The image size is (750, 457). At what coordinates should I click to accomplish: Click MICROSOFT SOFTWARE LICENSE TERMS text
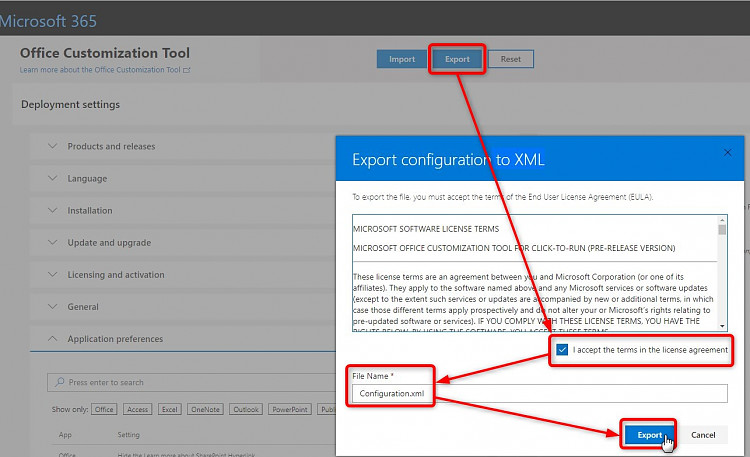pos(426,229)
